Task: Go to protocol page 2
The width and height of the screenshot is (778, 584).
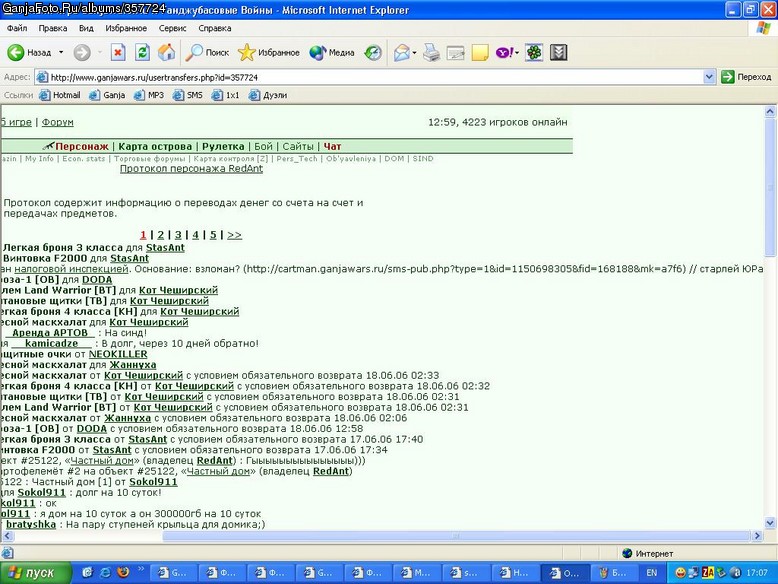Action: click(161, 235)
